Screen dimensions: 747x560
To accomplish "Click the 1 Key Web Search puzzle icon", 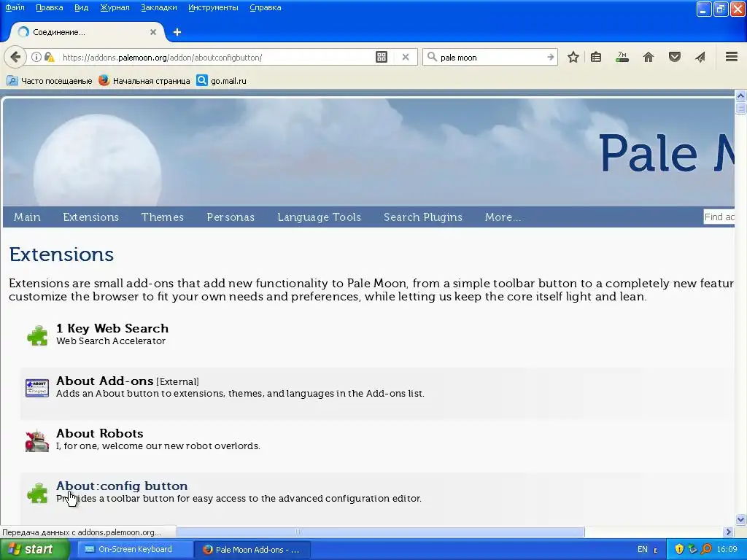I will point(37,335).
